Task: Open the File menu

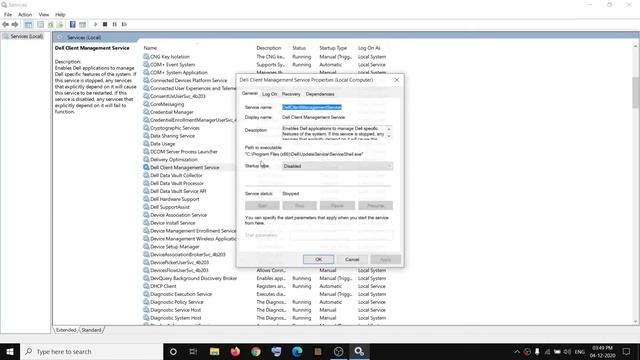Action: (8, 14)
